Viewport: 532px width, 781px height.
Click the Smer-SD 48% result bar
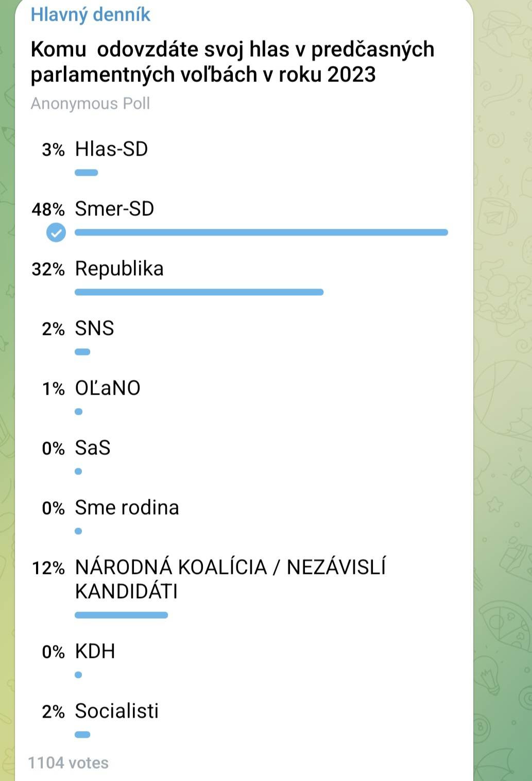(262, 232)
